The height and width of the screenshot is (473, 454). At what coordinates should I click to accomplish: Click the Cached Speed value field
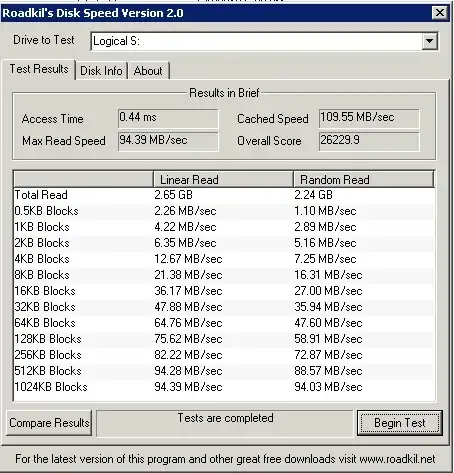tap(369, 118)
